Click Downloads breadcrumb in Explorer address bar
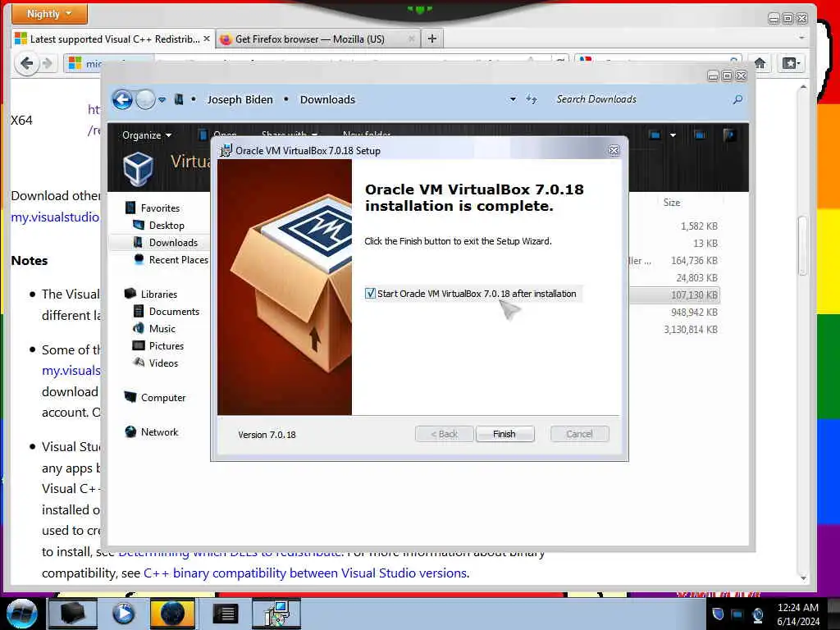Screen dimensions: 840x630 (x=327, y=99)
